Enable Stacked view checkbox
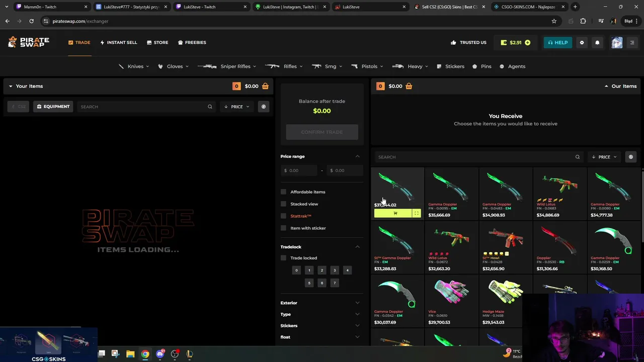The height and width of the screenshot is (362, 644). click(283, 204)
